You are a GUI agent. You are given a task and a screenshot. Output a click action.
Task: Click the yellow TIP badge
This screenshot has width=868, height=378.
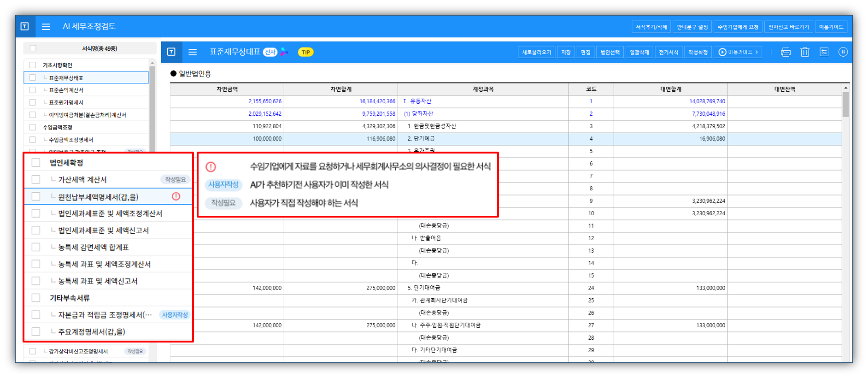tap(305, 52)
